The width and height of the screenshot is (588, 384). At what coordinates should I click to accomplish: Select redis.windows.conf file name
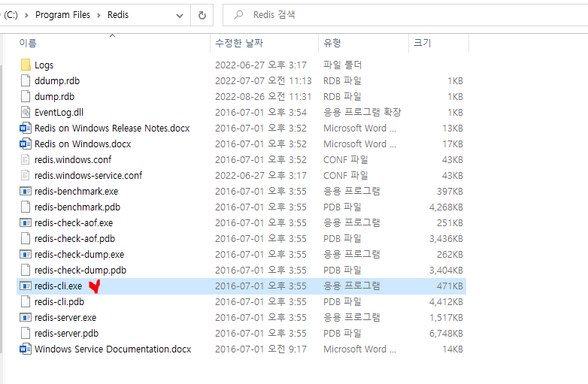click(x=73, y=159)
